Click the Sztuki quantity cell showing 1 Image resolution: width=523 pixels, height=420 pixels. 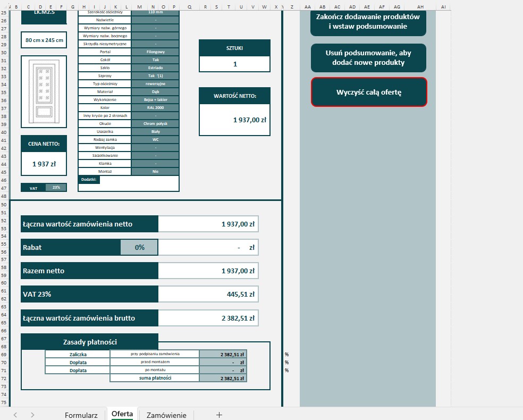(234, 64)
